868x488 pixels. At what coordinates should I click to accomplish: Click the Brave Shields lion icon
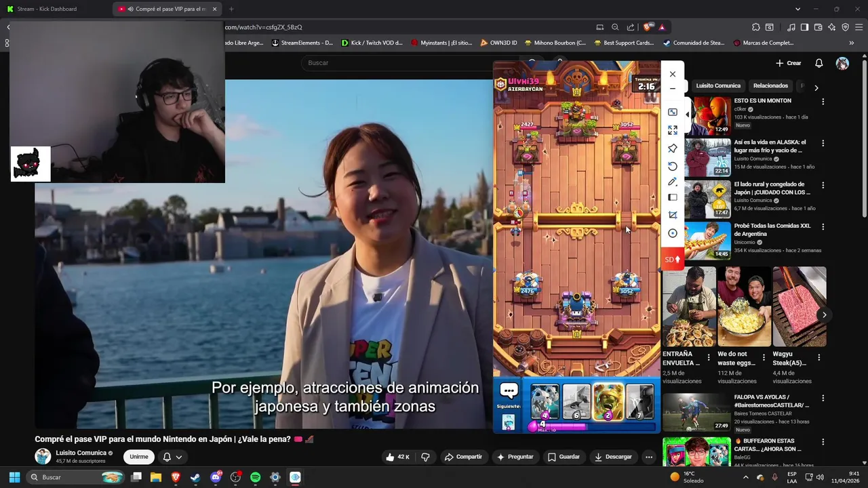tap(648, 27)
